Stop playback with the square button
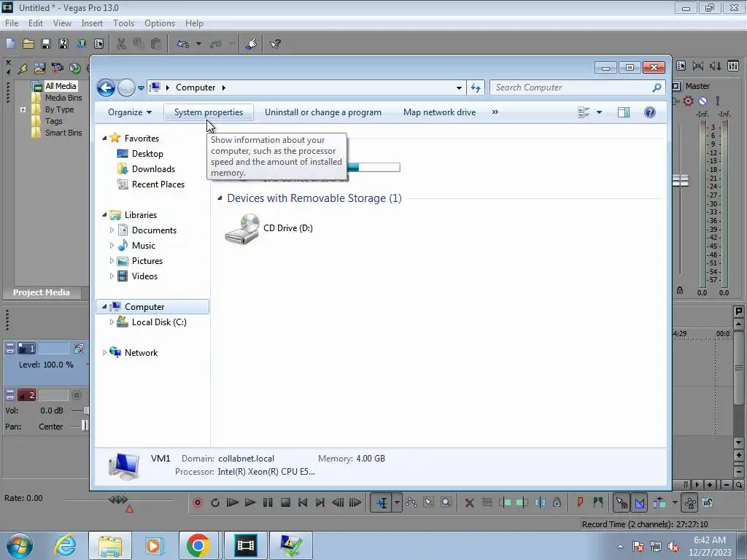Viewport: 747px width, 560px height. coord(285,502)
